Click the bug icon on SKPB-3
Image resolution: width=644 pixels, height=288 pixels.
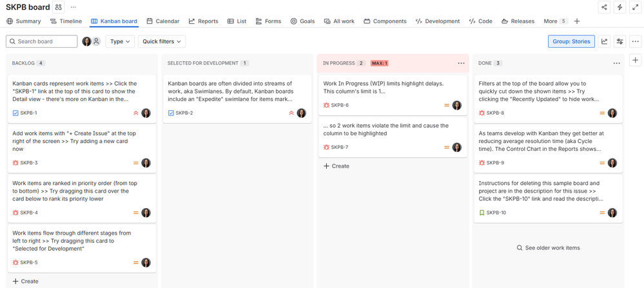tap(15, 163)
